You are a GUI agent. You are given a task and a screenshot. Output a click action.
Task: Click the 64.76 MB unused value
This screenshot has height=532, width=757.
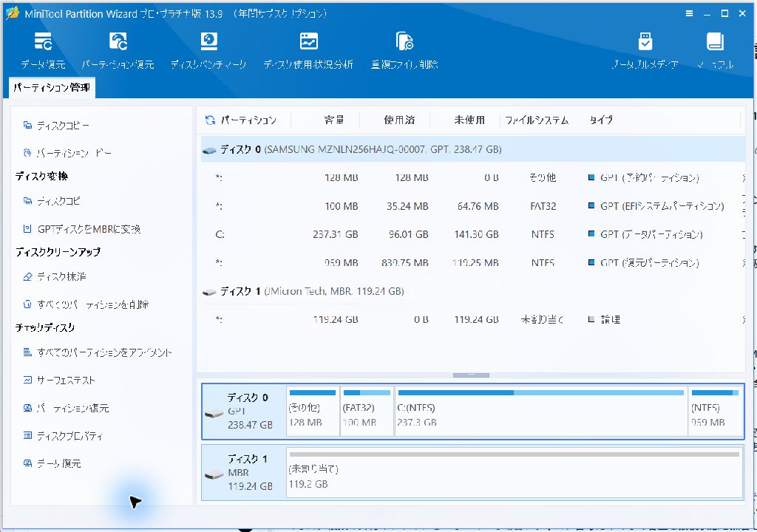click(x=478, y=206)
